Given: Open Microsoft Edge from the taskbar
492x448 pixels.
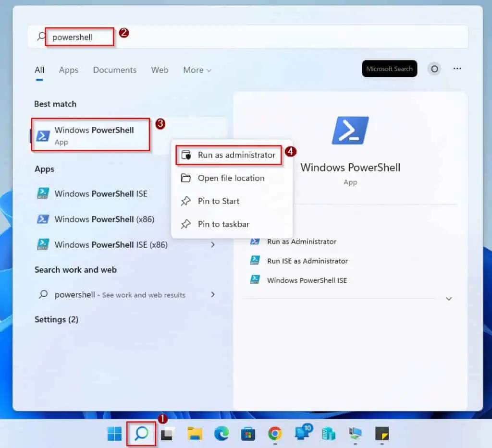Looking at the screenshot, I should point(221,434).
